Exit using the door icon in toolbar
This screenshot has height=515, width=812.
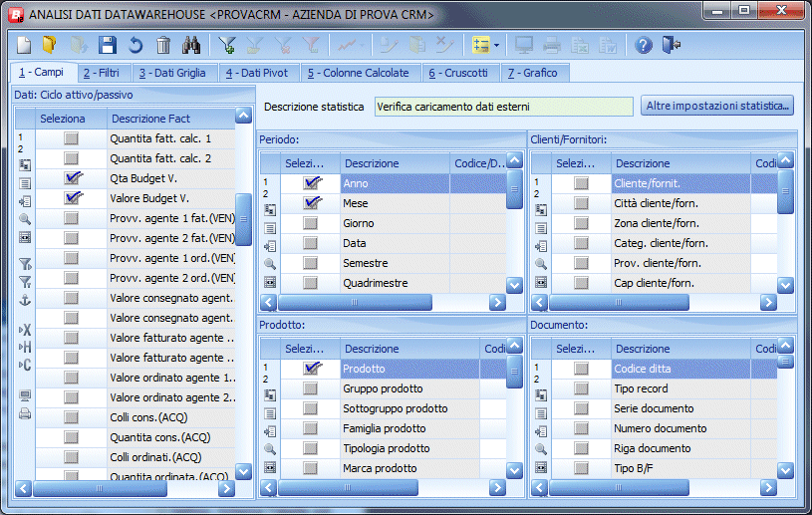tap(672, 45)
